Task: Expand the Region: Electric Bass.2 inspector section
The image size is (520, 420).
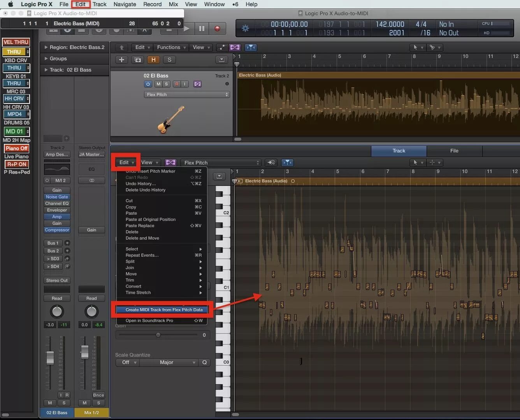Action: (46, 47)
